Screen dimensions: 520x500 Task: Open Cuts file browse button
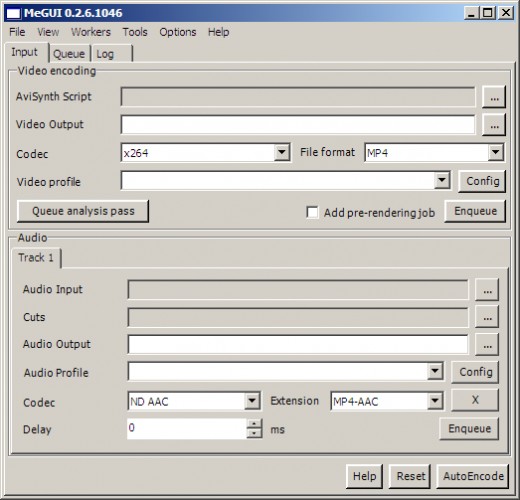coord(487,317)
